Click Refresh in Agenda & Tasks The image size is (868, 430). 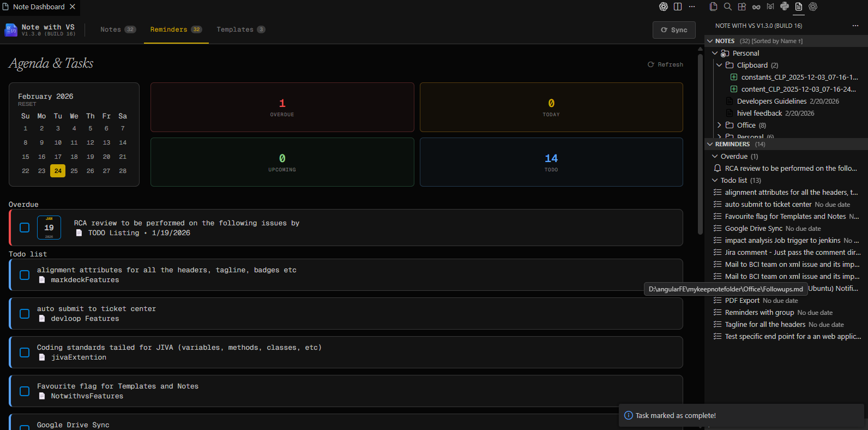[x=665, y=64]
